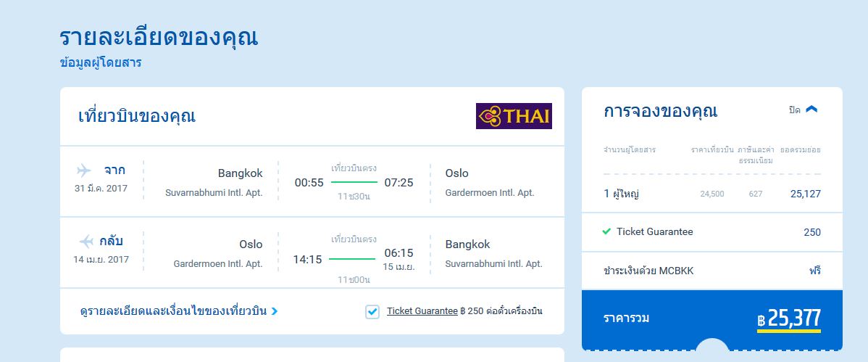Click the รายละเอียดของคุณ page heading

click(159, 37)
